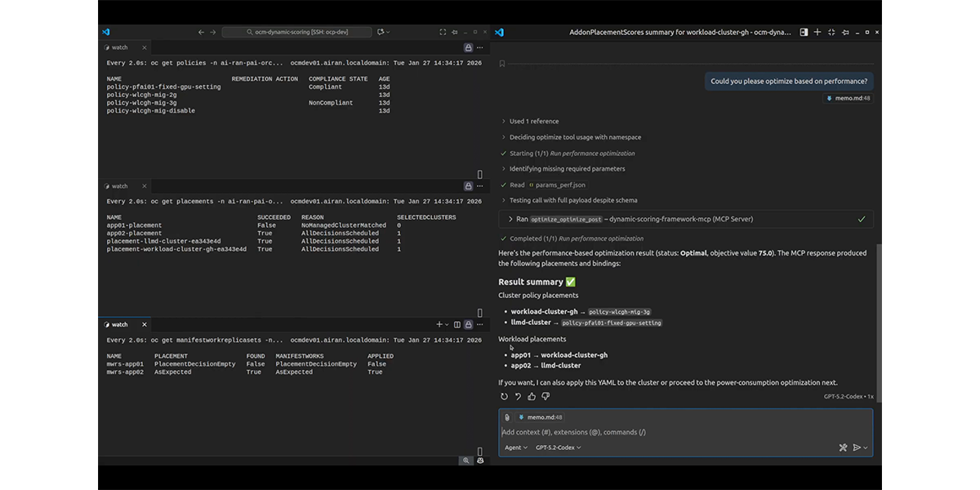980x490 pixels.
Task: Click the paperclip attach context icon
Action: [506, 417]
